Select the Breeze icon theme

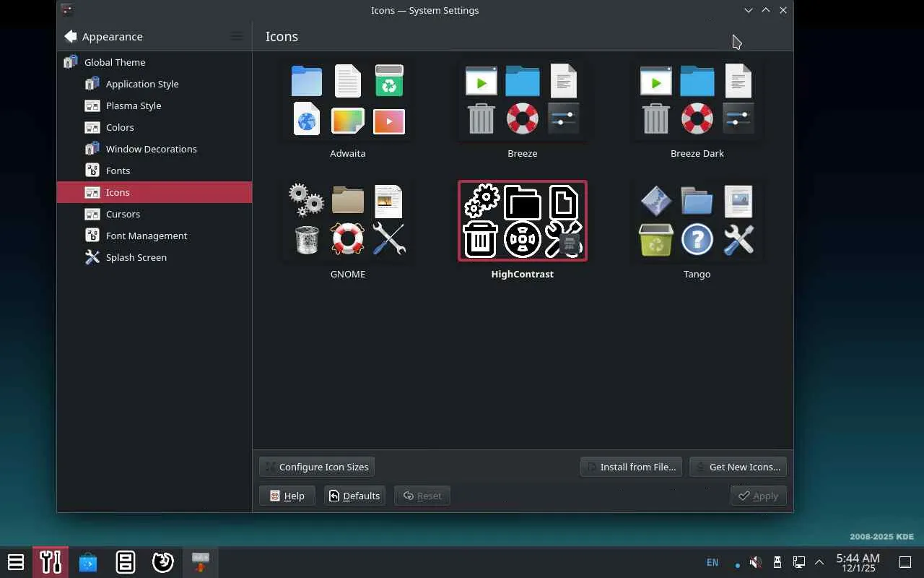523,110
